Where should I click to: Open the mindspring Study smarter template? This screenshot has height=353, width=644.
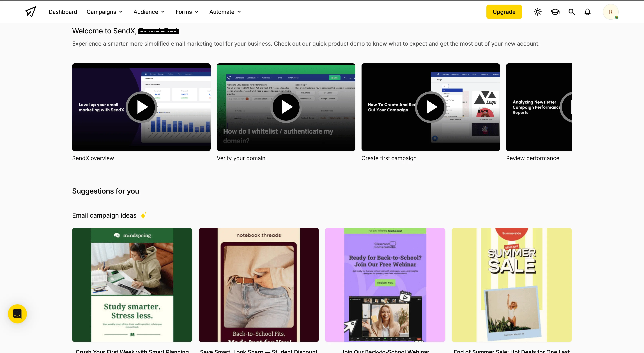point(132,285)
